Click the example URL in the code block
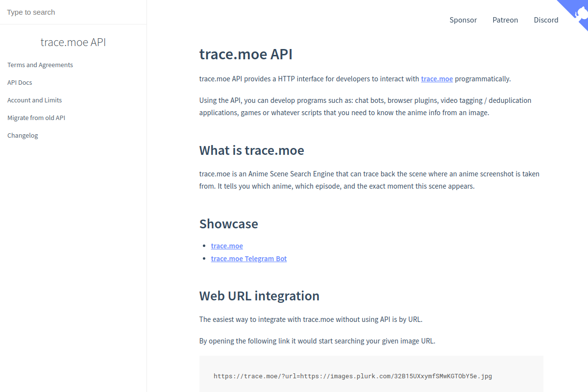The image size is (588, 392). [353, 376]
